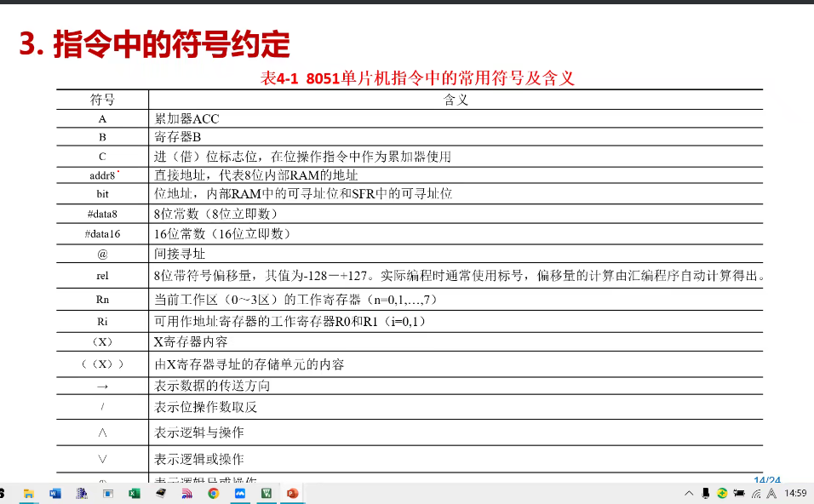This screenshot has height=504, width=814.
Task: Select the text 由X寄存器寻址的存储单元的内容
Action: coord(249,364)
